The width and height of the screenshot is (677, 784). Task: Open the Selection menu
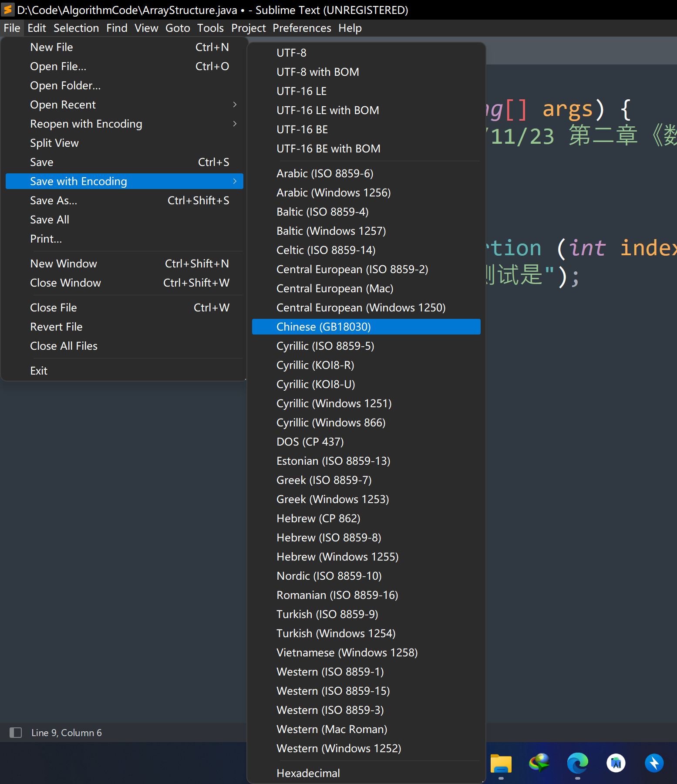pos(76,28)
